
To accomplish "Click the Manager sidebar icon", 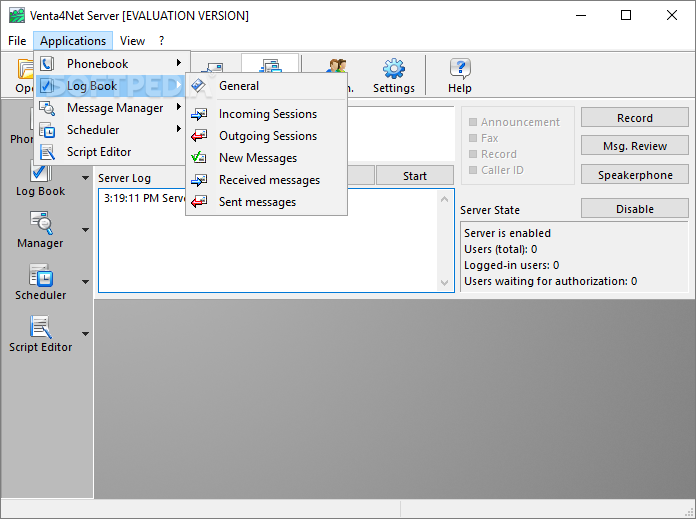I will 41,223.
